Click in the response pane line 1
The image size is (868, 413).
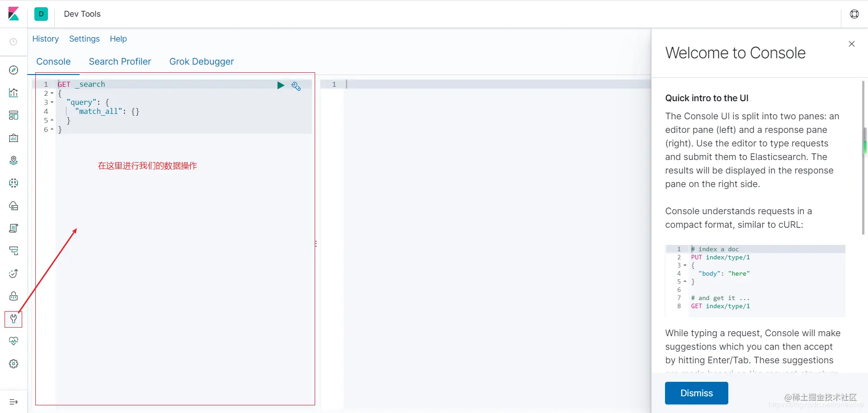(497, 84)
